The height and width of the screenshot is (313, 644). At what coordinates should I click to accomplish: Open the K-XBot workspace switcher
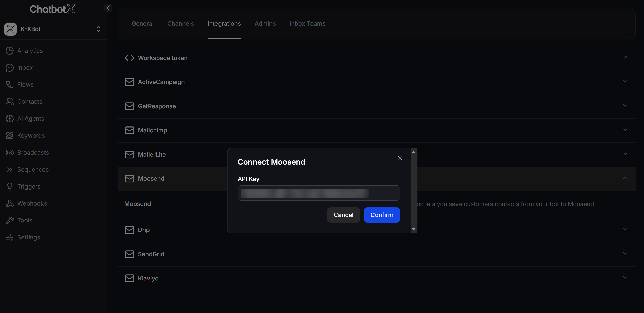[99, 29]
